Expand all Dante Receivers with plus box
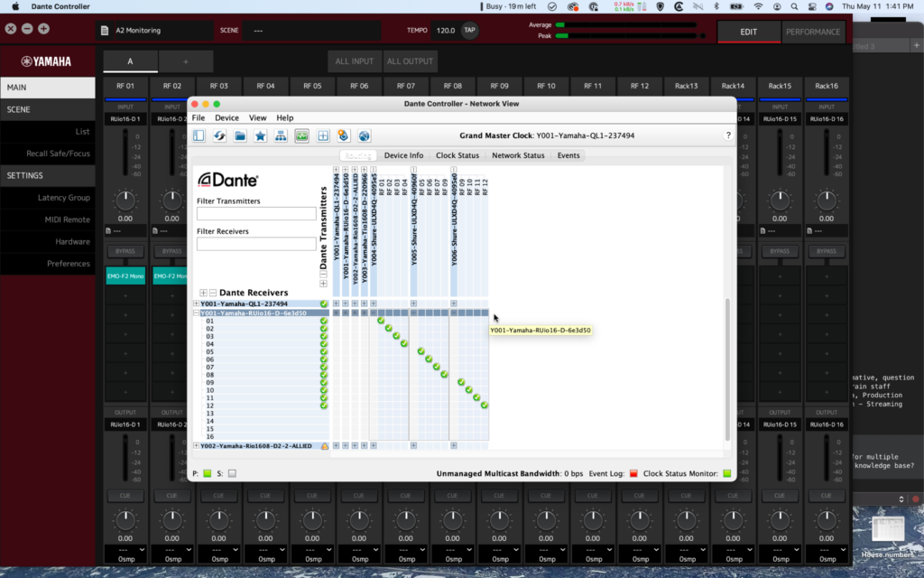Screen dimensions: 924x578 point(203,293)
